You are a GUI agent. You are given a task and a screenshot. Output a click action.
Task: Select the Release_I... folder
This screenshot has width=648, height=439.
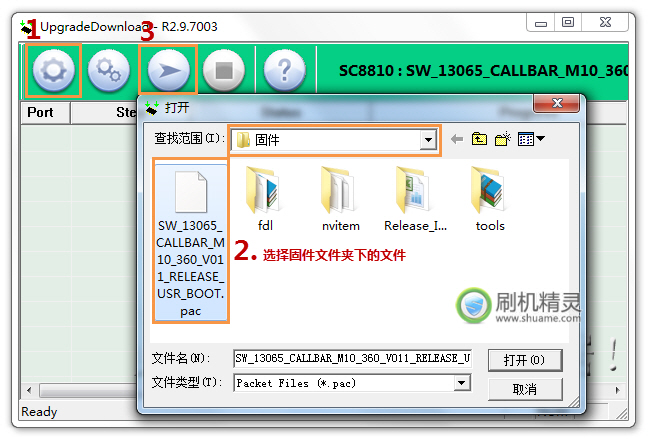tap(415, 199)
